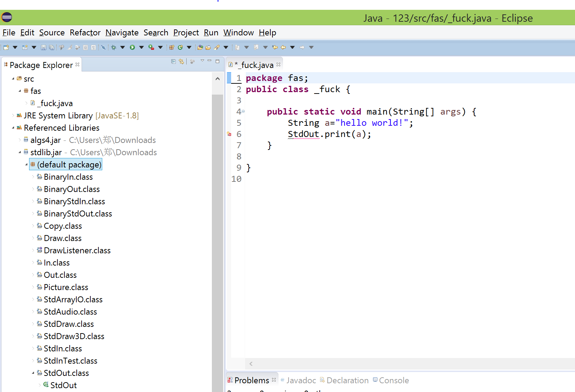Start debugging with the bug icon
The image size is (575, 392).
(x=114, y=47)
